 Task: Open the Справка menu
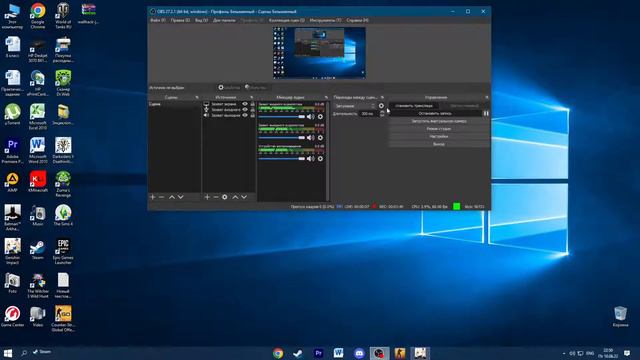[x=357, y=20]
